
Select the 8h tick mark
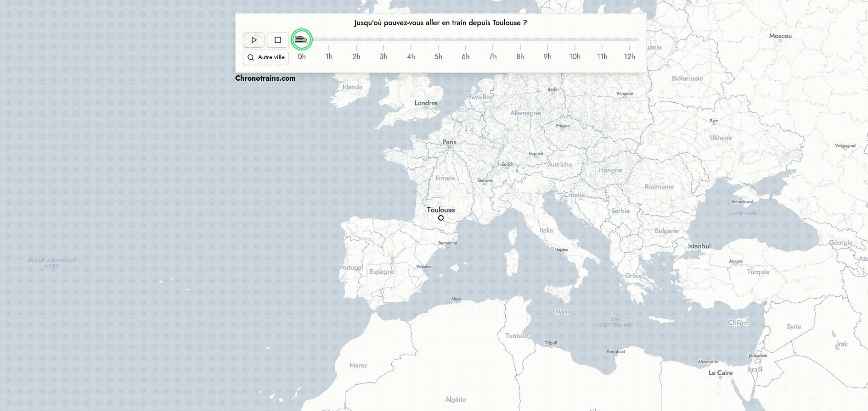pyautogui.click(x=520, y=48)
